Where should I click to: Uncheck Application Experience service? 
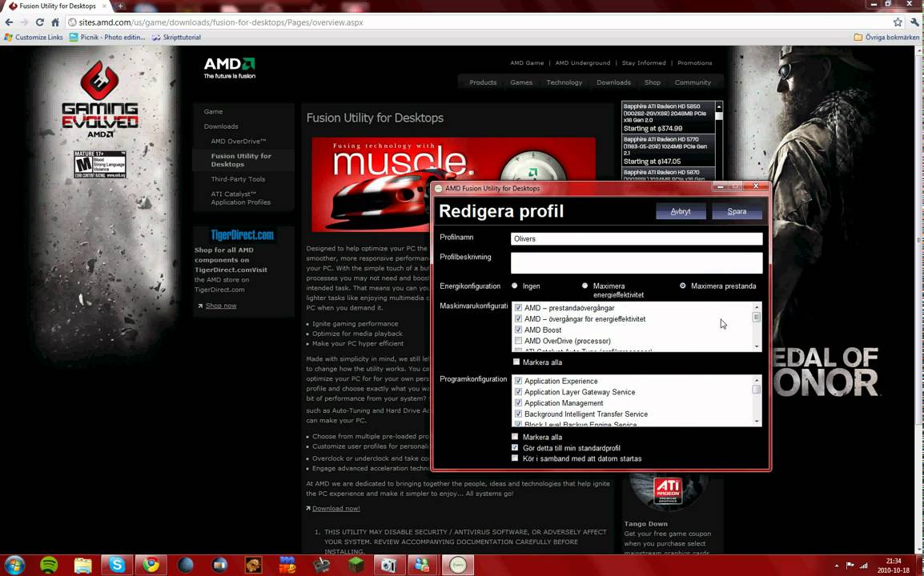(518, 381)
